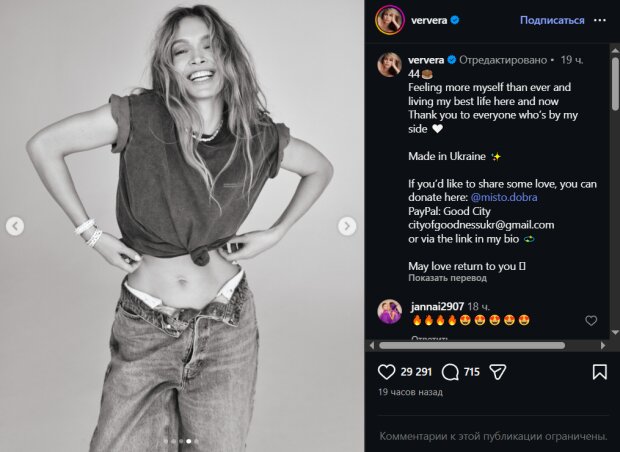Open comments via the speech bubble icon

pyautogui.click(x=450, y=372)
